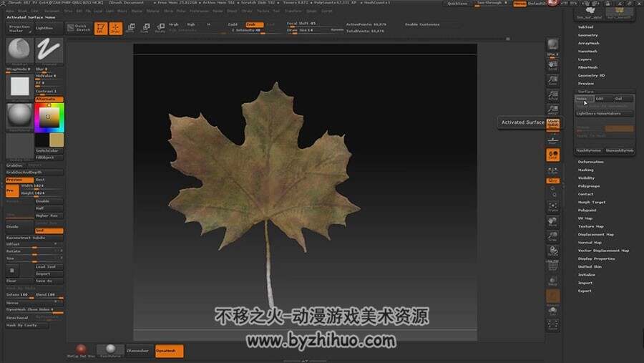Click the ZRemesher button

click(140, 351)
